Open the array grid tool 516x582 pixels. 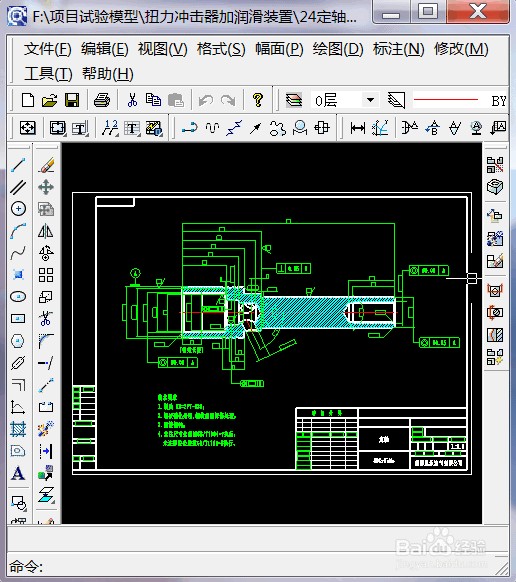[x=46, y=275]
